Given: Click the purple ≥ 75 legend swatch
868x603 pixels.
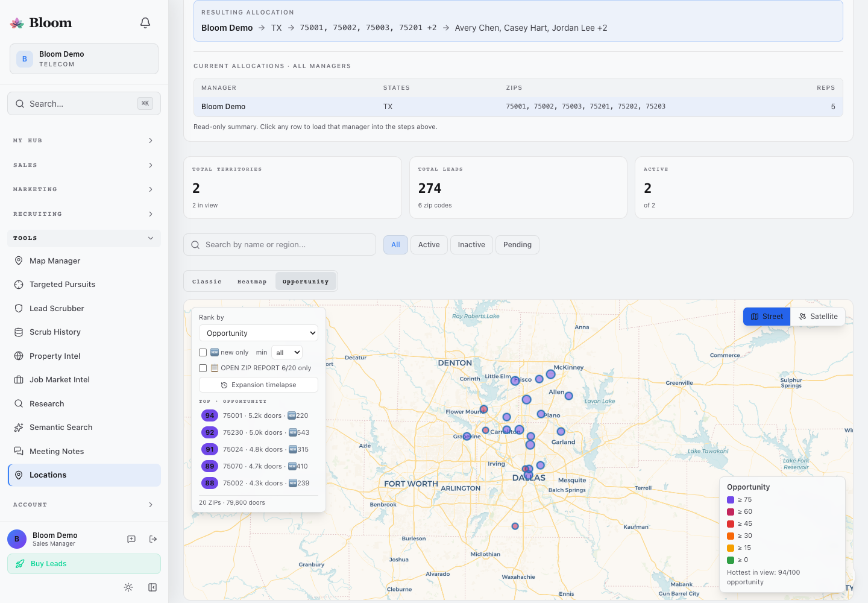Looking at the screenshot, I should [x=731, y=500].
